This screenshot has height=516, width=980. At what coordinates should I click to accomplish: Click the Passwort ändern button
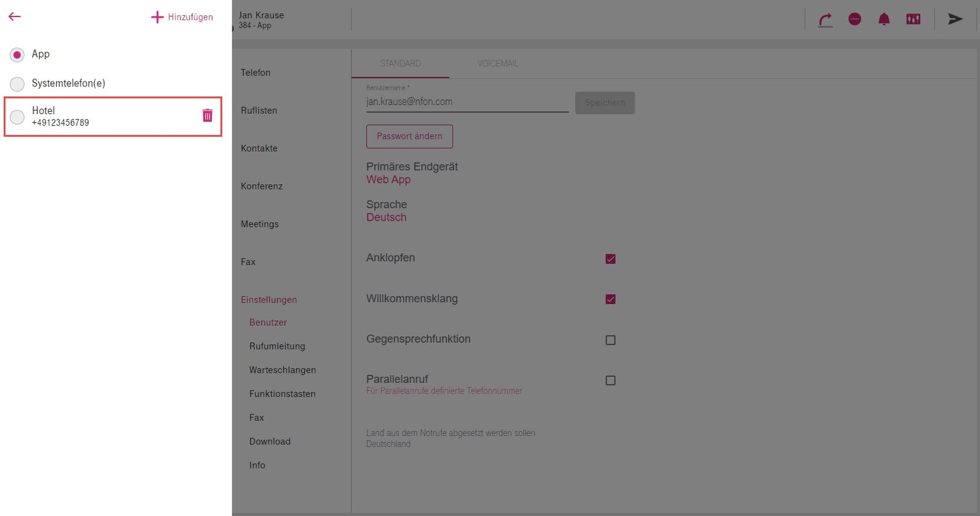(x=409, y=136)
